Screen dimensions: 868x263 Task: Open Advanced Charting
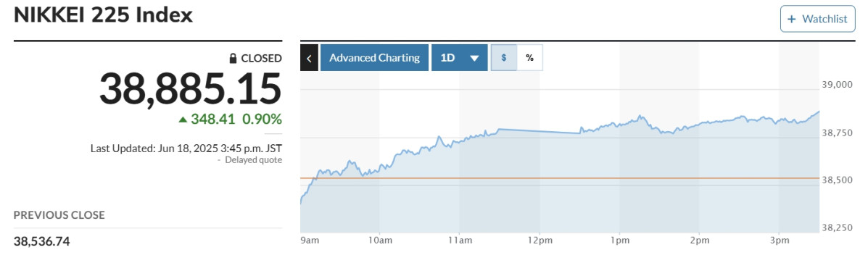374,57
